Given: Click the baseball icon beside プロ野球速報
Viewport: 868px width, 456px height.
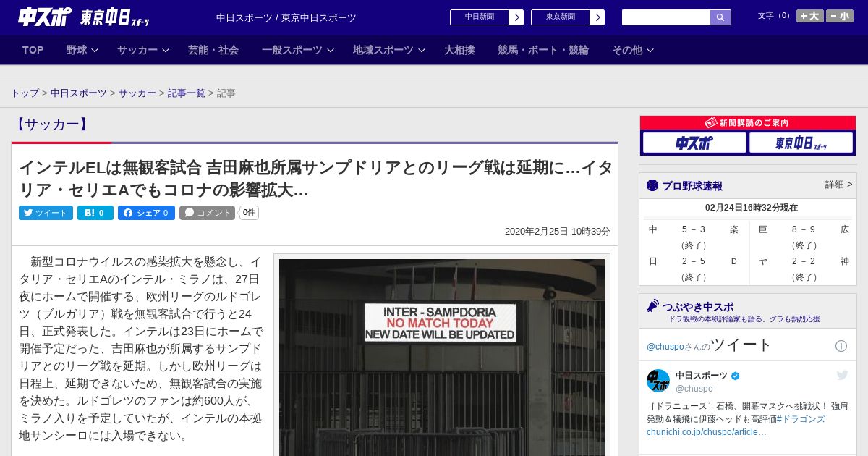Looking at the screenshot, I should 652,186.
